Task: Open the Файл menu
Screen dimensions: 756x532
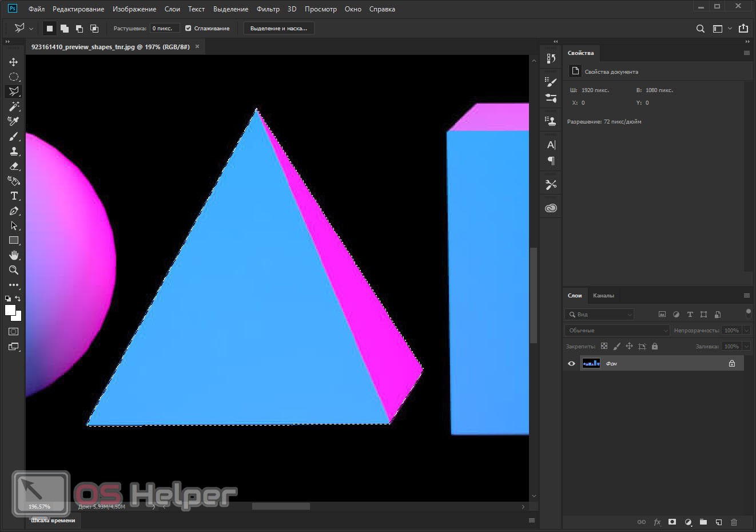Action: [37, 9]
